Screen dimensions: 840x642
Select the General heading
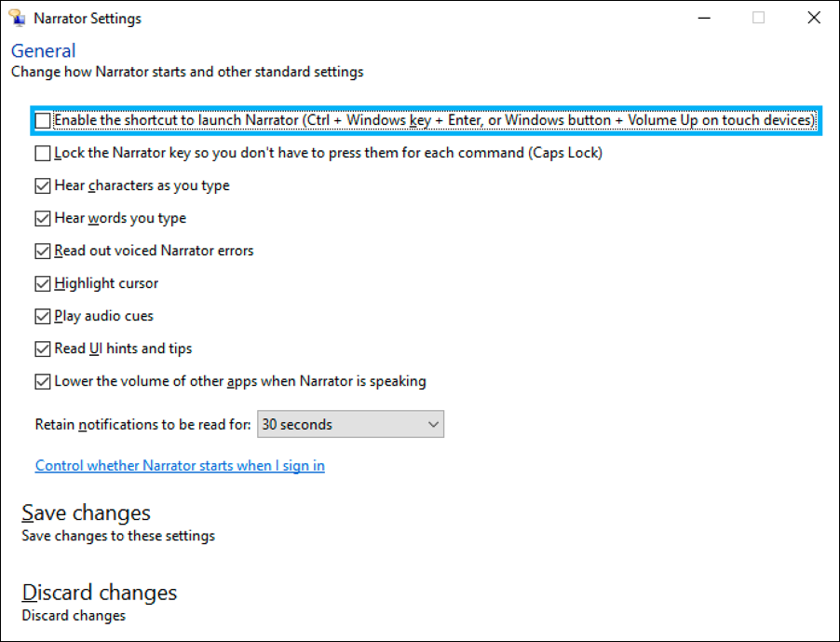pyautogui.click(x=43, y=50)
